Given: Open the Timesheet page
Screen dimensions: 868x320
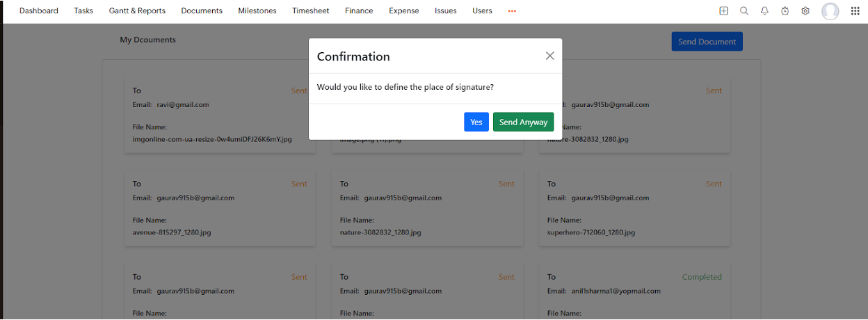Looking at the screenshot, I should pos(311,11).
